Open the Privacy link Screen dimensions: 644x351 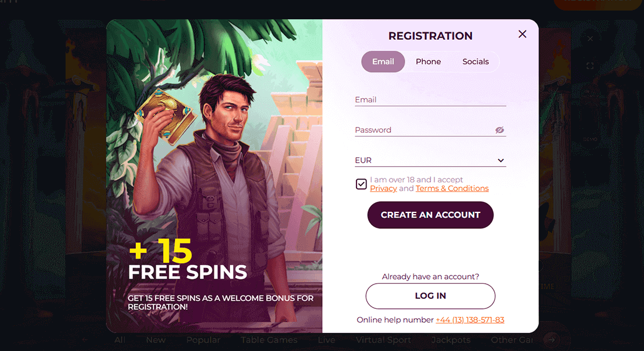click(x=383, y=188)
